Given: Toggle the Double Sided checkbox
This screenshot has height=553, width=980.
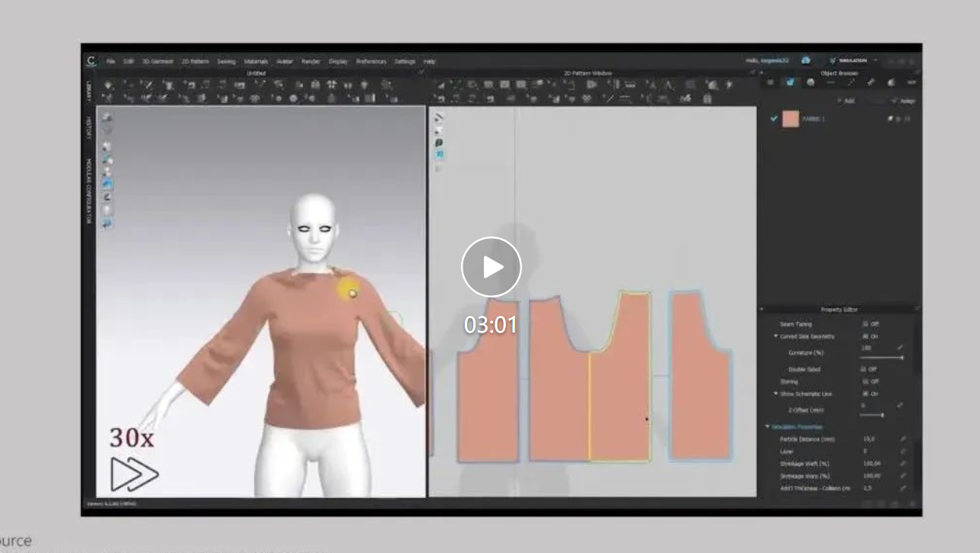Looking at the screenshot, I should (865, 369).
